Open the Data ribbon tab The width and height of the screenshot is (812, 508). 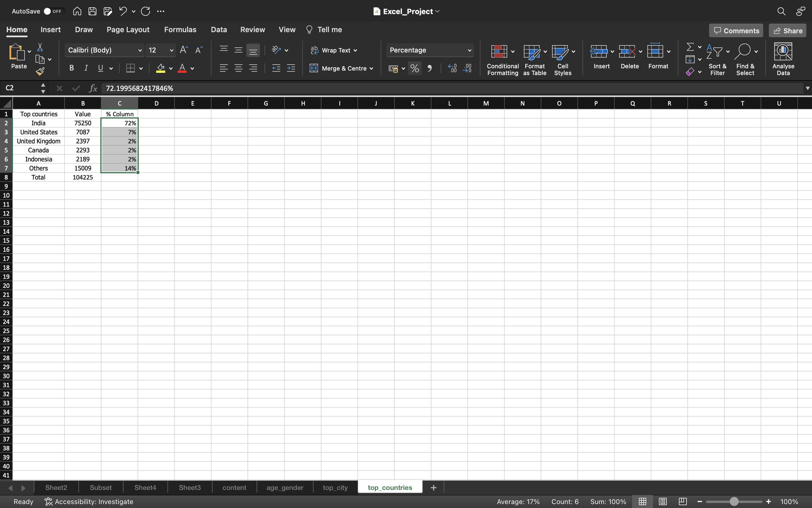pyautogui.click(x=219, y=30)
